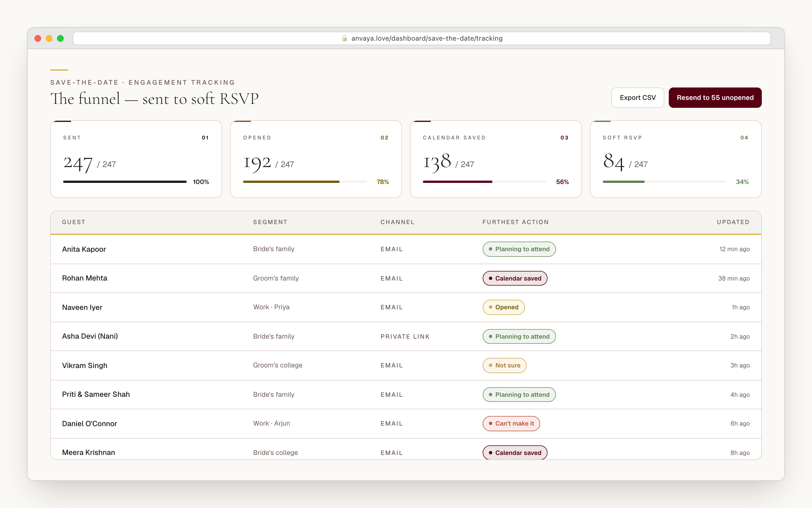Click Asha Devi's Planning to attend badge
The width and height of the screenshot is (812, 508).
[x=519, y=336]
